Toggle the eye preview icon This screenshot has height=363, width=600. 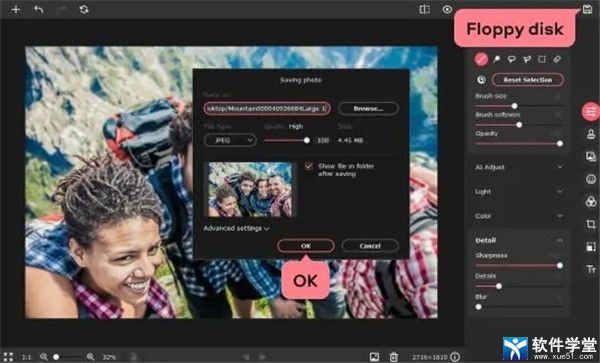pyautogui.click(x=447, y=9)
